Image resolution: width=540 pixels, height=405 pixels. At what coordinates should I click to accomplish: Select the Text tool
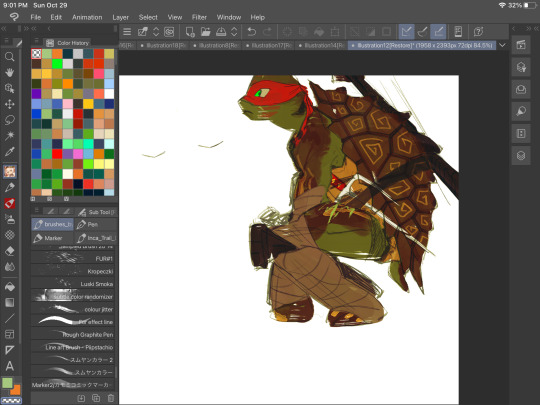click(x=10, y=366)
